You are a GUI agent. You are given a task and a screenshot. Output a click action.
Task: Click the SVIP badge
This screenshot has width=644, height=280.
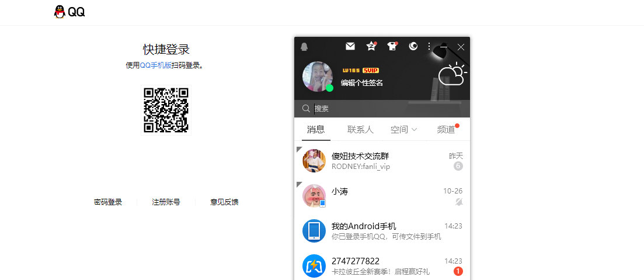point(371,70)
